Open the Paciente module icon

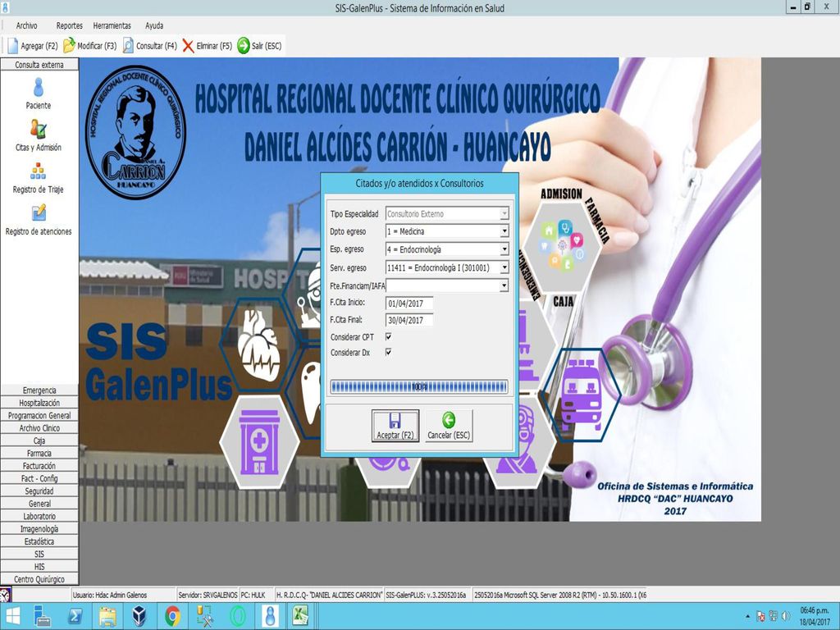pyautogui.click(x=39, y=94)
